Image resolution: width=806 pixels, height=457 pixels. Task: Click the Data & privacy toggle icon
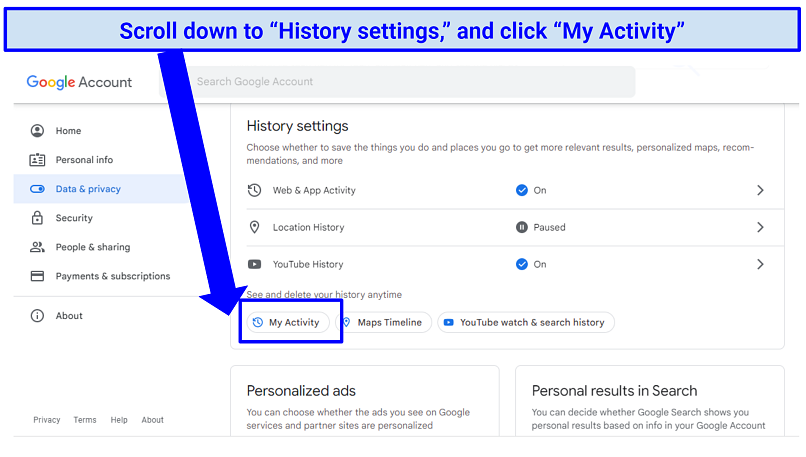click(x=37, y=189)
